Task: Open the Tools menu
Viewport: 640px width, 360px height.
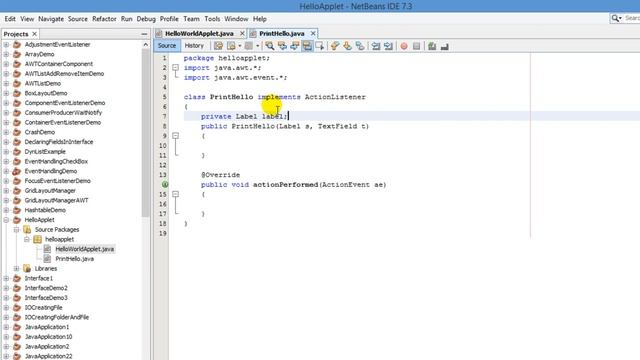Action: tap(212, 19)
